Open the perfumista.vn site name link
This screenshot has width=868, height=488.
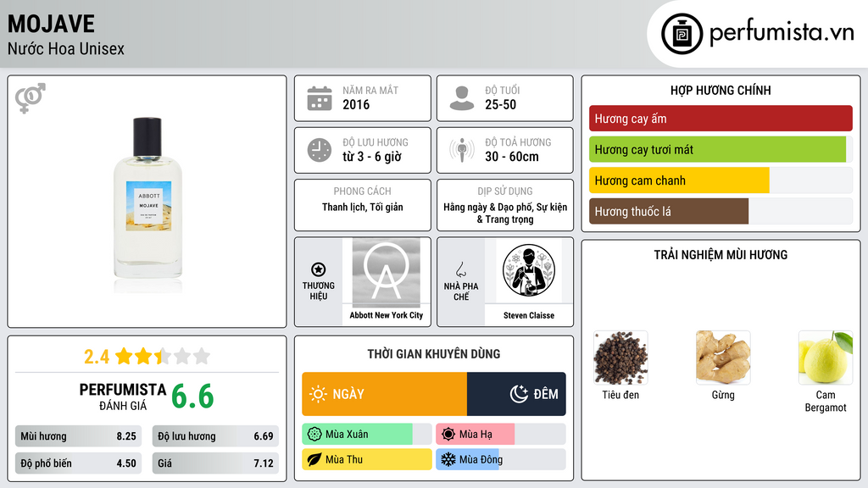[x=782, y=33]
